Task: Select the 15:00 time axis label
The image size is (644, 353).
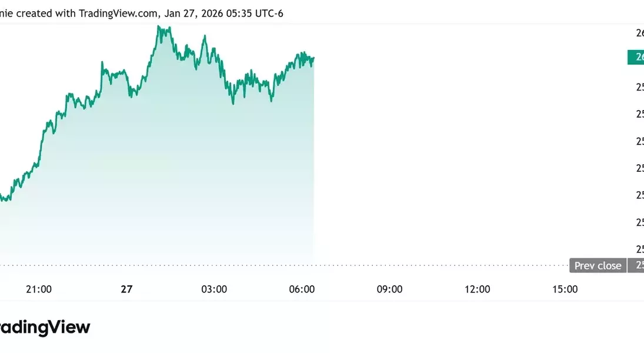Action: point(565,289)
